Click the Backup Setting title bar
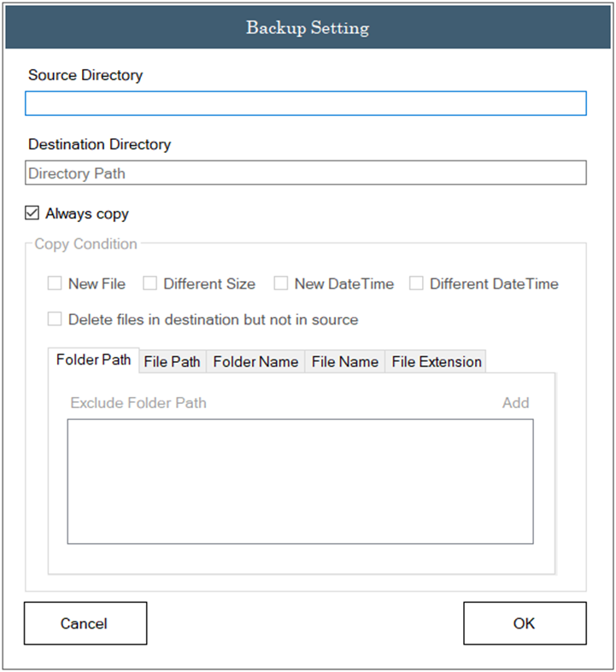Screen dimensions: 616x672 click(308, 27)
